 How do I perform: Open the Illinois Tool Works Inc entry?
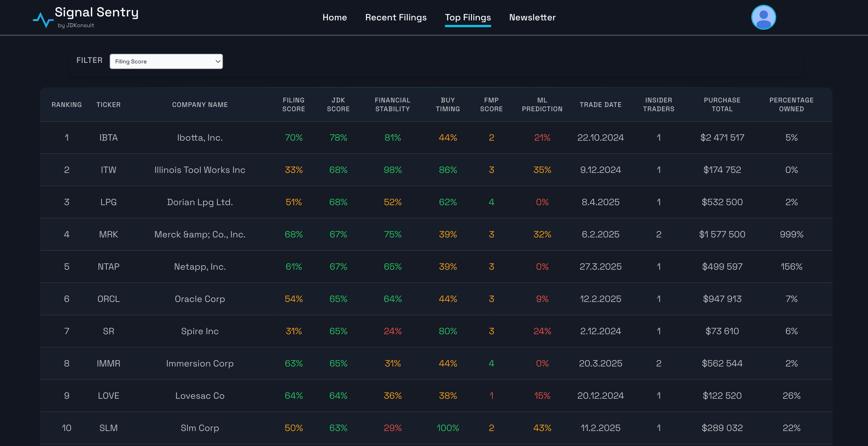[199, 170]
